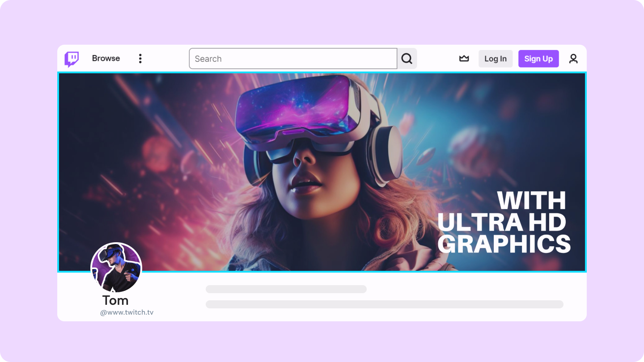
Task: Open the search magnifier icon
Action: [x=407, y=58]
